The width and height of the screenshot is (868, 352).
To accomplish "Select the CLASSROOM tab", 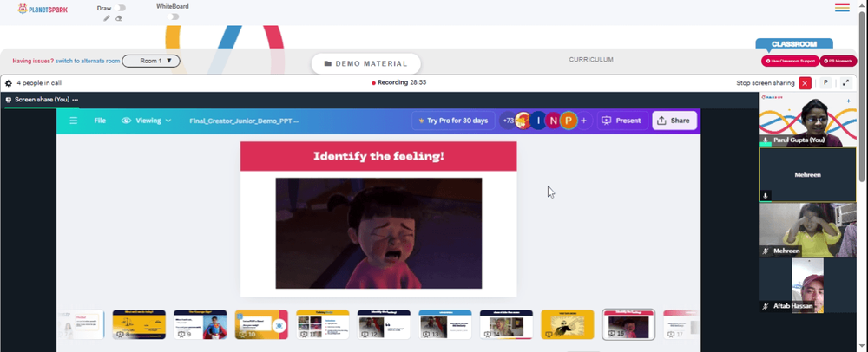I will [x=794, y=43].
